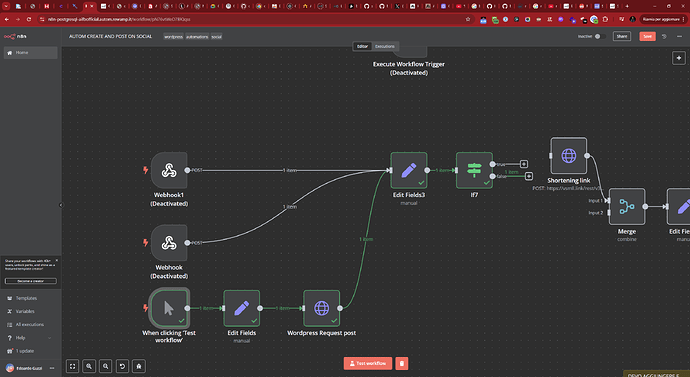Select the Webhook (Deactivated) node below Webhook1

pyautogui.click(x=169, y=242)
